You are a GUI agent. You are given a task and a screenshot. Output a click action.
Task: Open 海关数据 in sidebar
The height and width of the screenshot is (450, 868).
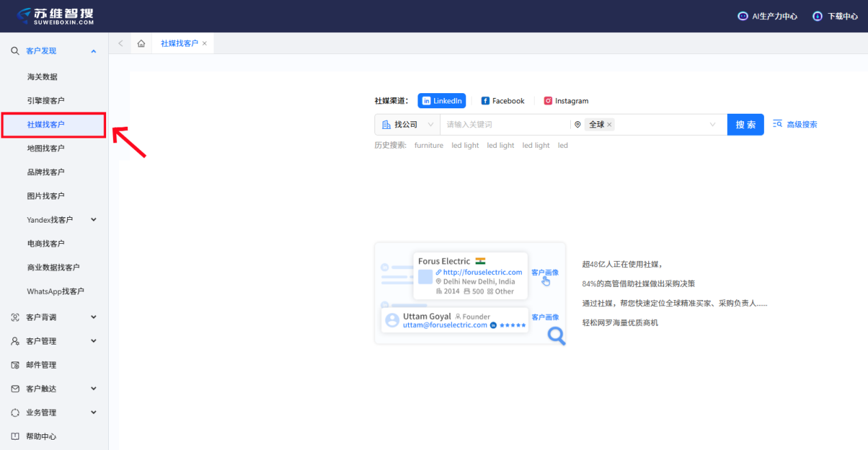(42, 77)
